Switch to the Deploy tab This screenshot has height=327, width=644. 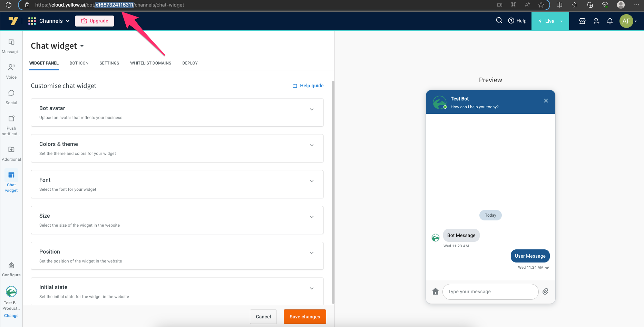click(x=190, y=63)
